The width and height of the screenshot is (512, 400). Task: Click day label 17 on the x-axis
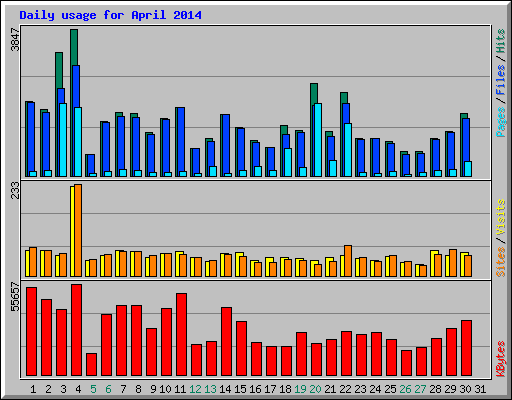[x=270, y=389]
